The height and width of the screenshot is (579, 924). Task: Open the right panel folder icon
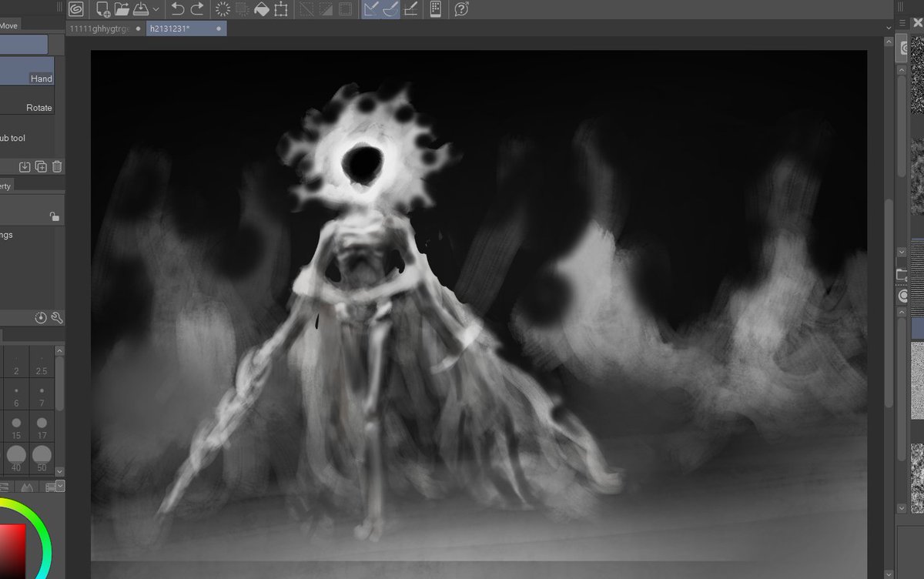[903, 275]
